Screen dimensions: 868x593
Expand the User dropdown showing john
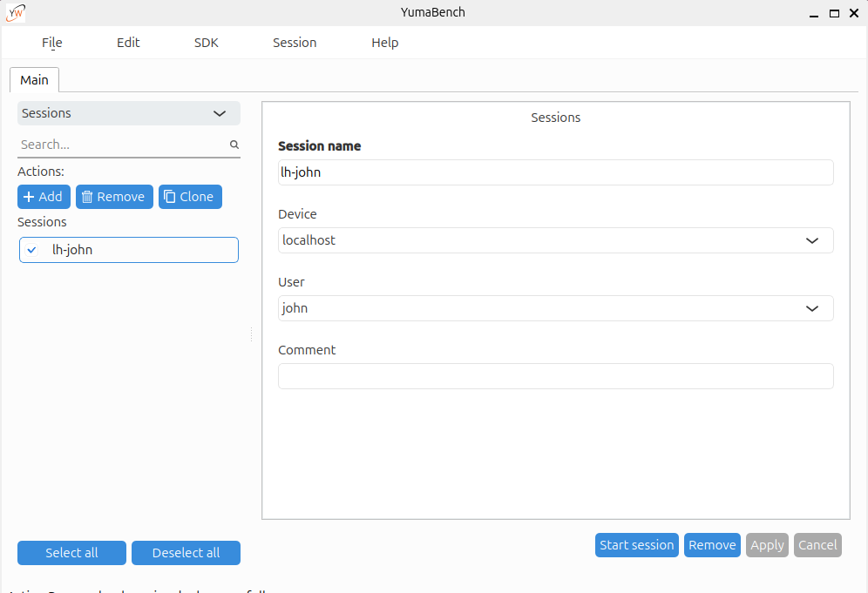(x=556, y=308)
